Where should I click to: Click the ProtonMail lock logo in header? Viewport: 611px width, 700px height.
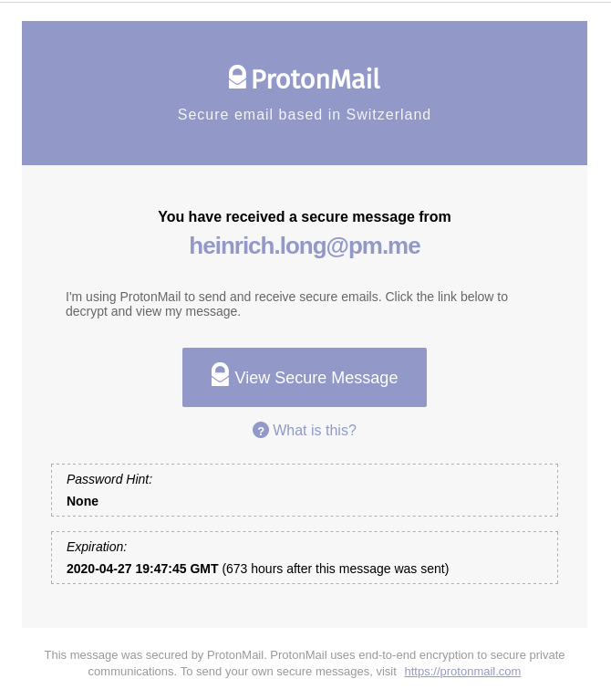tap(237, 78)
